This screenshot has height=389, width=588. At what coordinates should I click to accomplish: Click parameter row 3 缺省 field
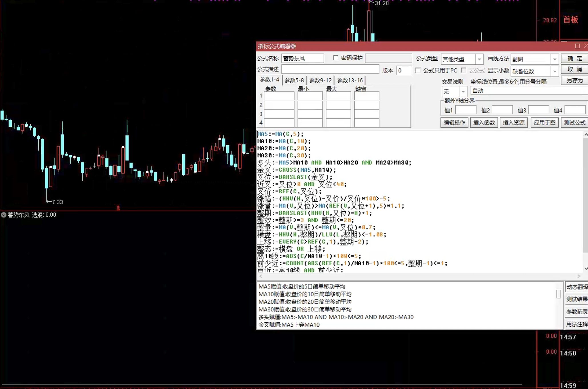(x=367, y=114)
